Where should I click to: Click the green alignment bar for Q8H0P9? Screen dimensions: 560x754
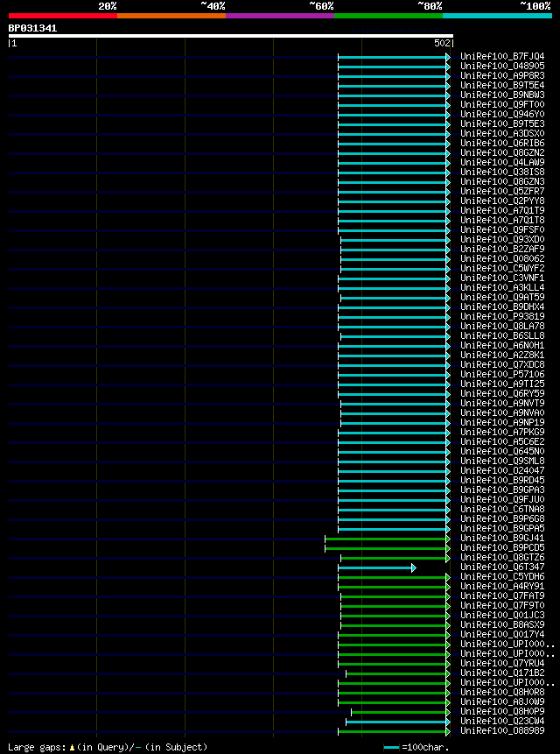pyautogui.click(x=401, y=712)
